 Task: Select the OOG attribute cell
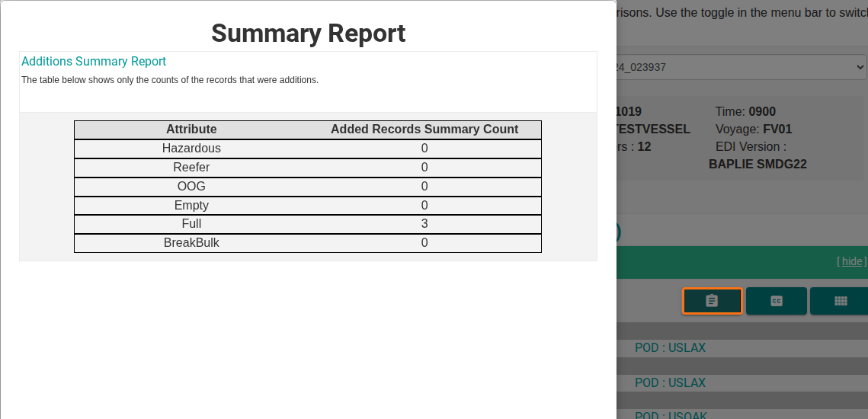[x=191, y=186]
